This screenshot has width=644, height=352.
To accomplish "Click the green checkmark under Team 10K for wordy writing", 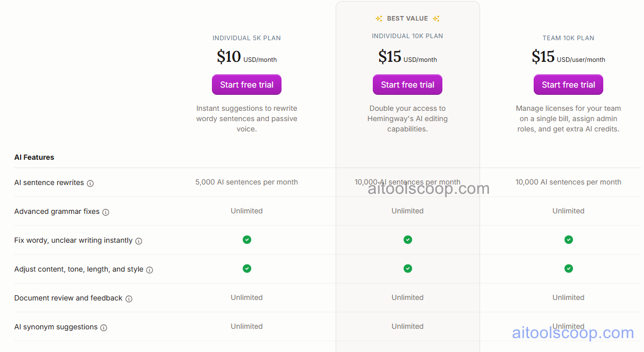I will pyautogui.click(x=568, y=240).
